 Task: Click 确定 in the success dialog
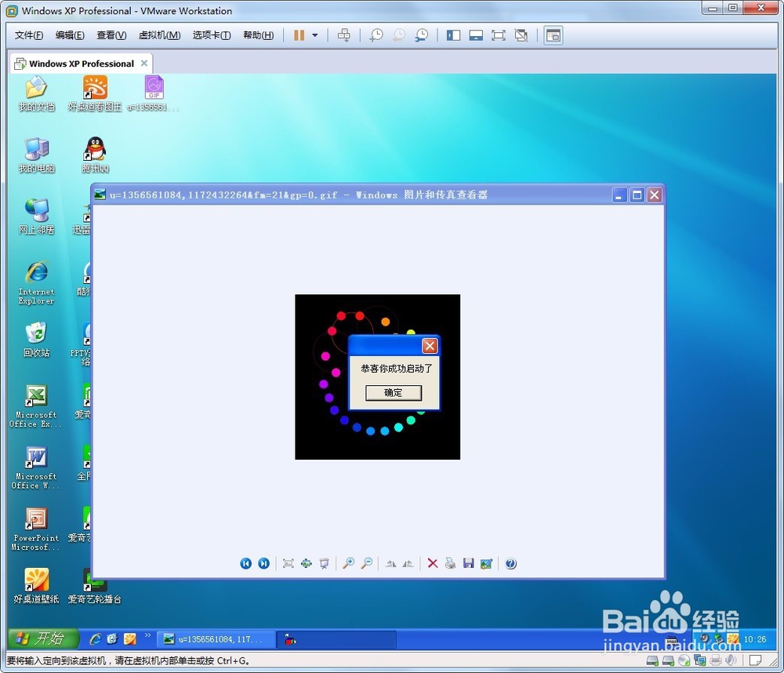(x=394, y=393)
